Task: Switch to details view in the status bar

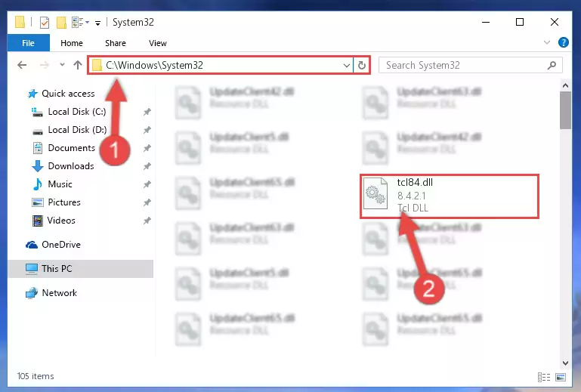Action: coord(543,377)
